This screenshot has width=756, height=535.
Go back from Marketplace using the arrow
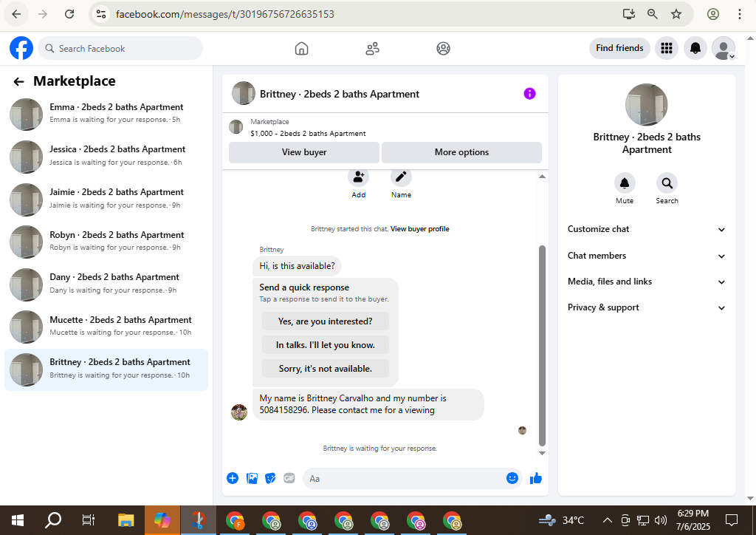[18, 81]
